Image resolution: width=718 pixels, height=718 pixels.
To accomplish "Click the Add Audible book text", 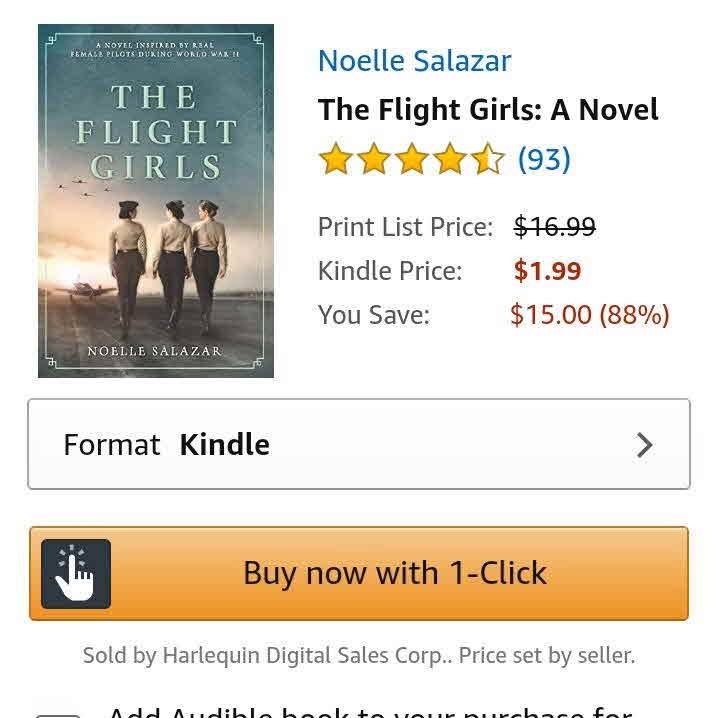I will pos(370,711).
